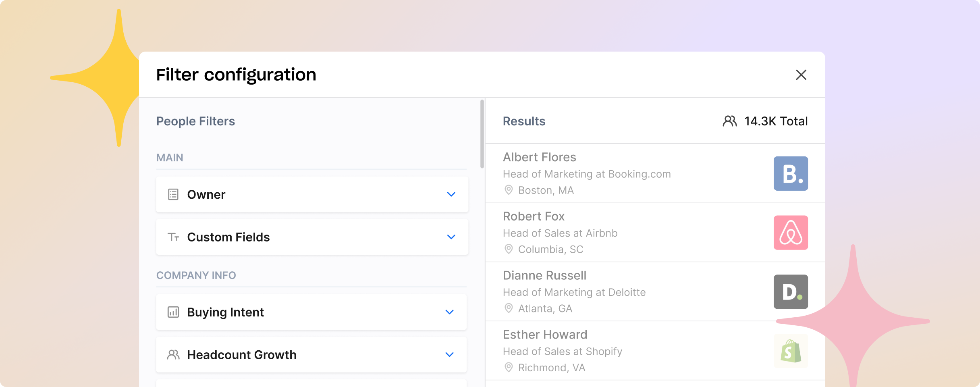The height and width of the screenshot is (387, 980).
Task: Click the Airbnb logo beside Robert Fox
Action: (791, 232)
